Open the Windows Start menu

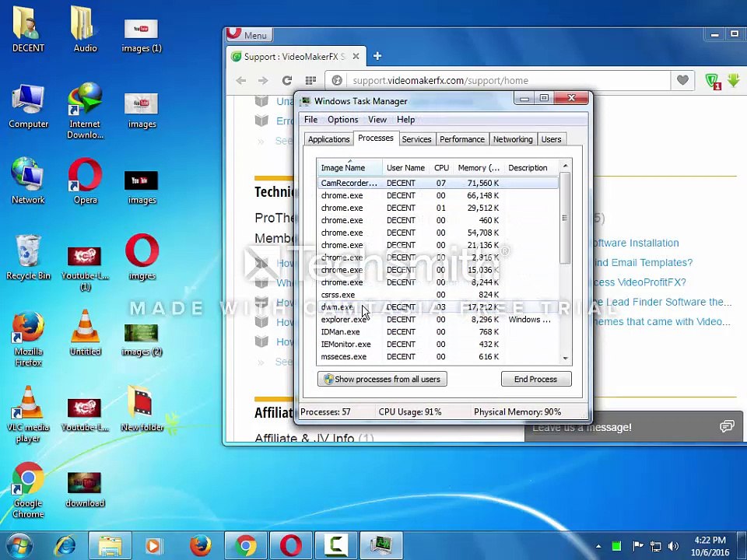[x=19, y=545]
